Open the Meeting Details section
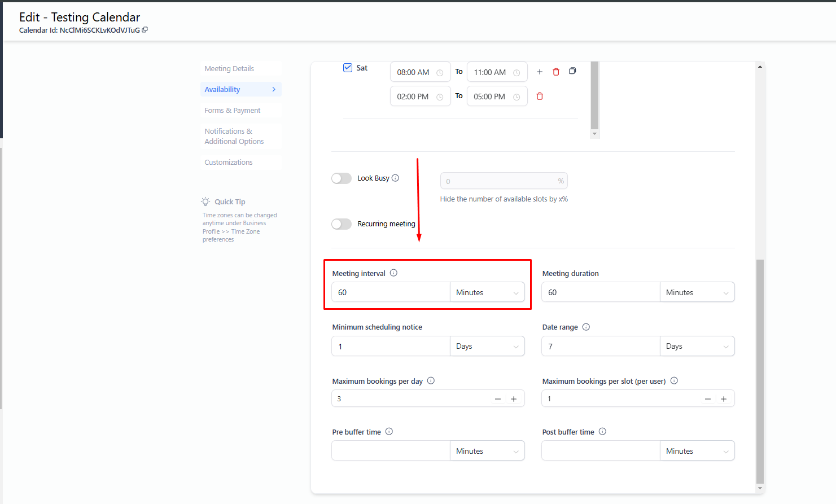 pos(229,69)
